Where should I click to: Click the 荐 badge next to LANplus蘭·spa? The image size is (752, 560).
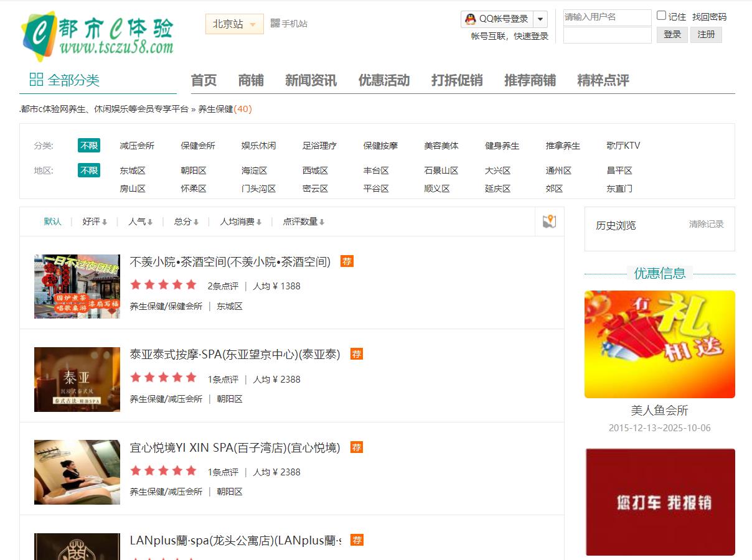click(x=357, y=541)
